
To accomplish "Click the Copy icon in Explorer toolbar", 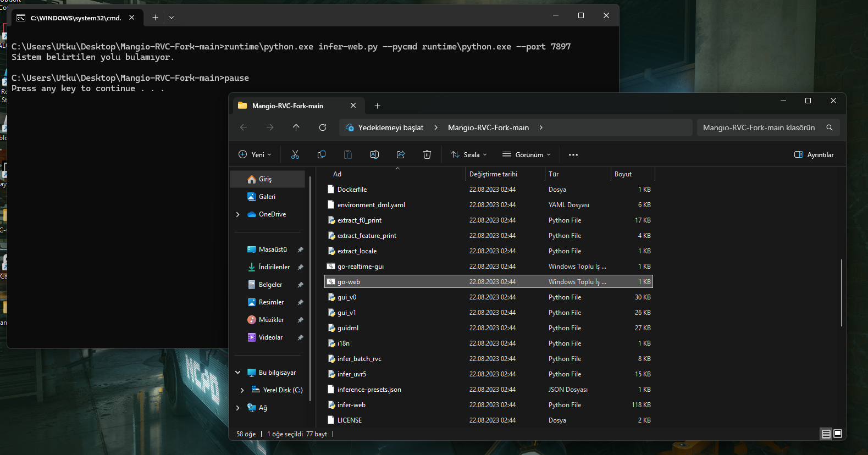I will tap(322, 154).
